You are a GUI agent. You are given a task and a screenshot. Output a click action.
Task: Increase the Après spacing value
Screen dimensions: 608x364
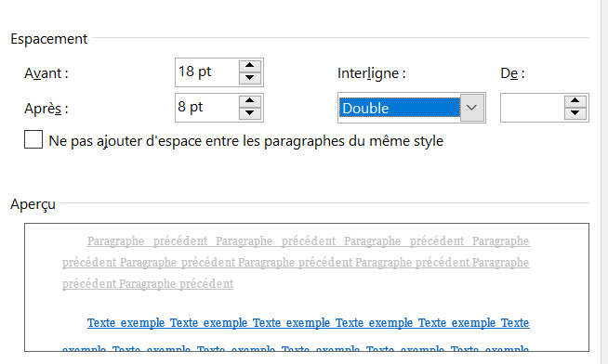pyautogui.click(x=250, y=101)
